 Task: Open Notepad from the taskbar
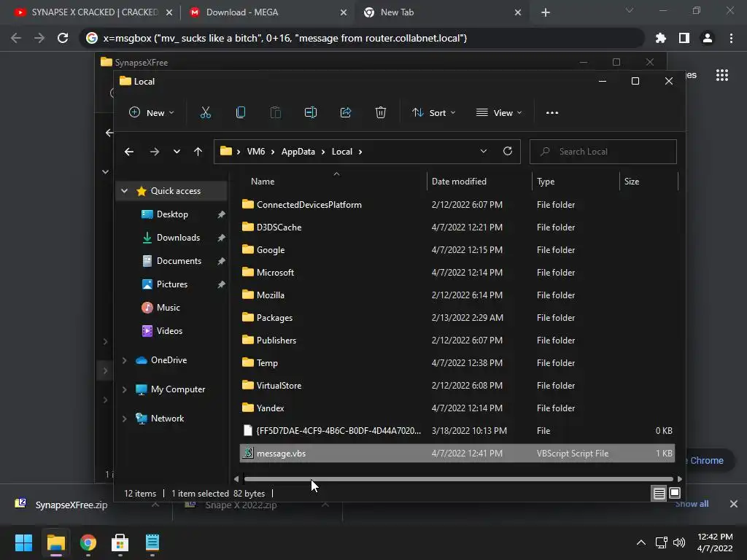(152, 542)
